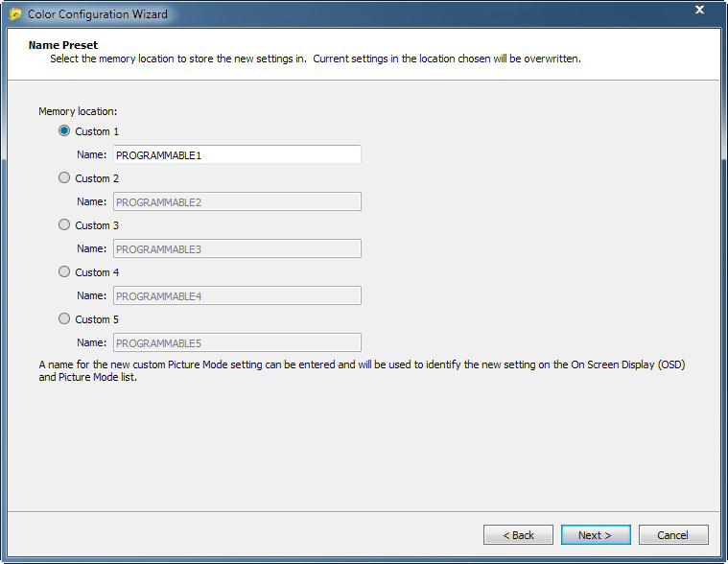Enable the Custom 4 option
728x564 pixels.
pos(64,271)
